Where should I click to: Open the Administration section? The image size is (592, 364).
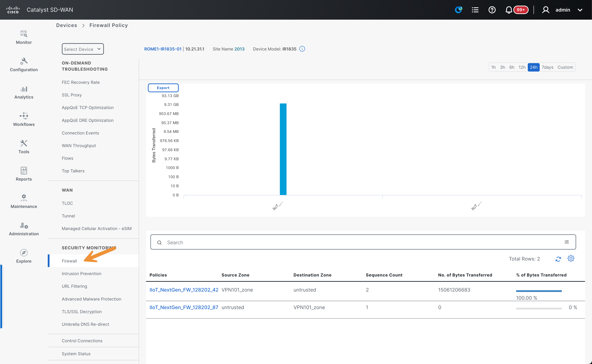click(24, 229)
